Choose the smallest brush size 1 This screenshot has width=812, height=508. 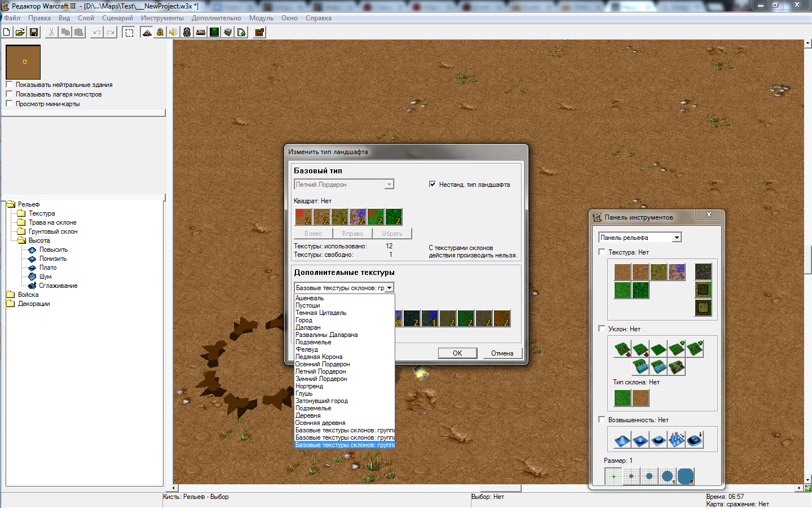[614, 476]
